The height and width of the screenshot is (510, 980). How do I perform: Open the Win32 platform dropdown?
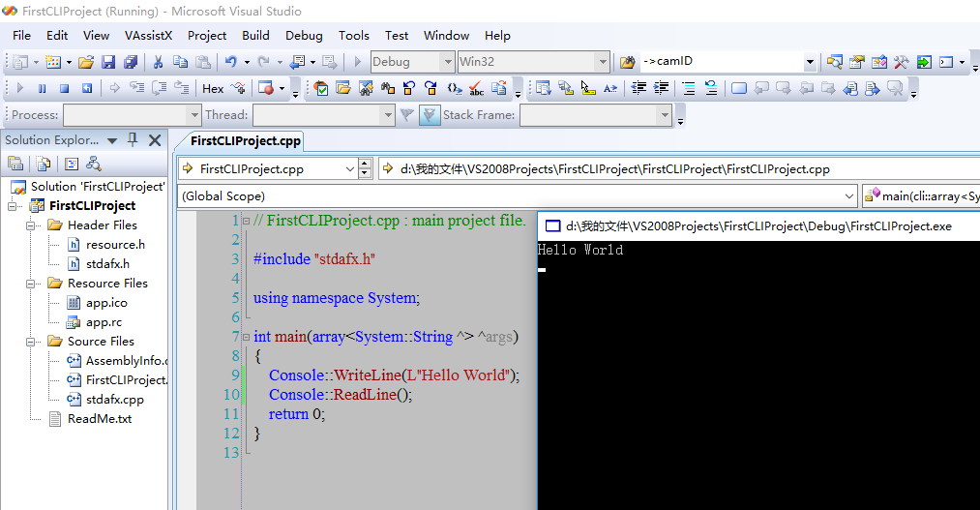click(603, 62)
